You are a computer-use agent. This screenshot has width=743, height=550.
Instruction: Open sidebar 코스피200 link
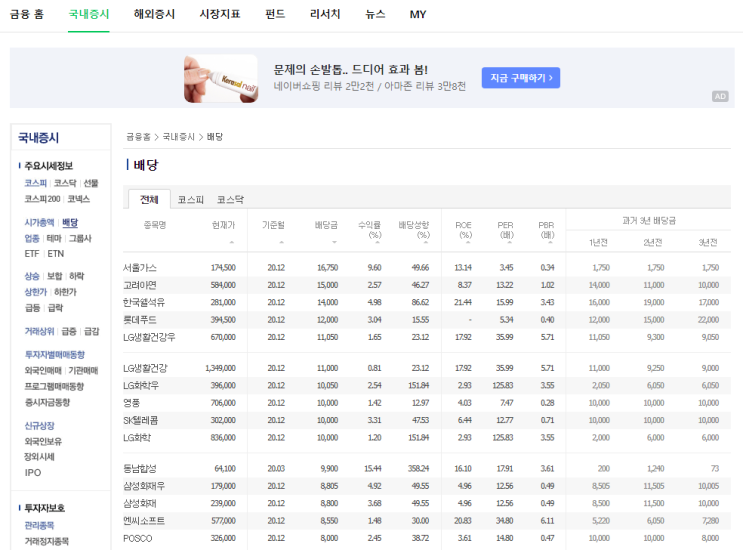pos(42,199)
